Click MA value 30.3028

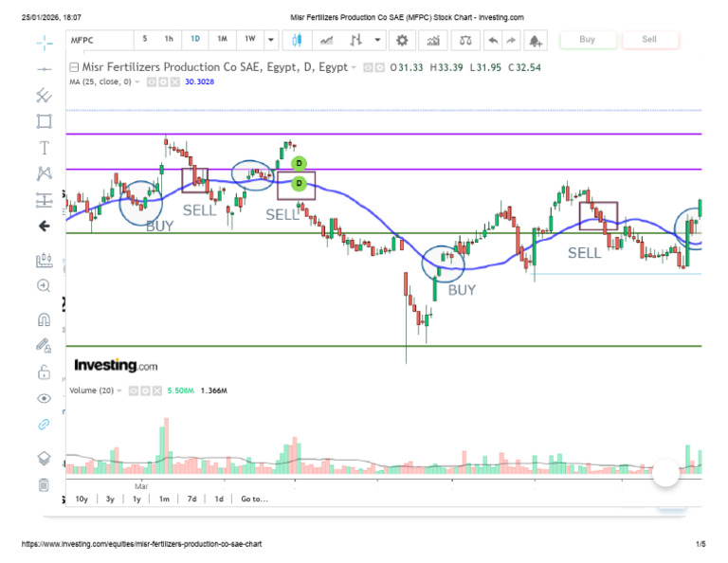[200, 82]
